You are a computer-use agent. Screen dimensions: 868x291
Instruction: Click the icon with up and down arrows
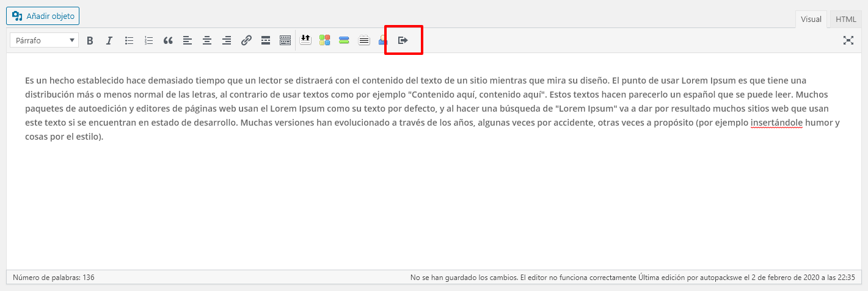point(305,40)
